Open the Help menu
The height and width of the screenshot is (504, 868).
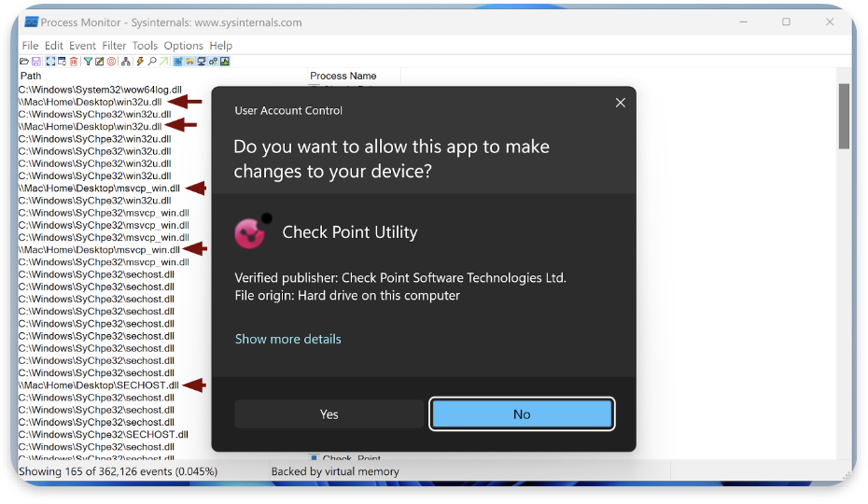coord(221,46)
